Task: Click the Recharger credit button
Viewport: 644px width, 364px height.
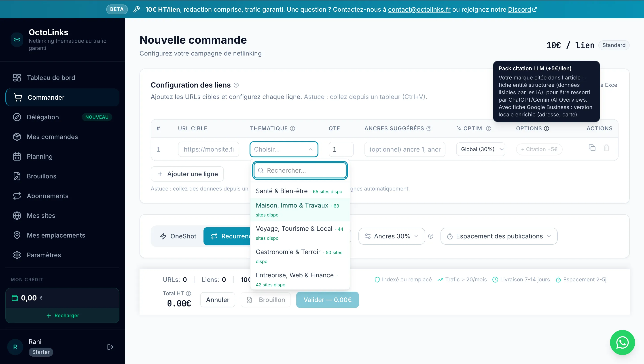Action: point(63,315)
